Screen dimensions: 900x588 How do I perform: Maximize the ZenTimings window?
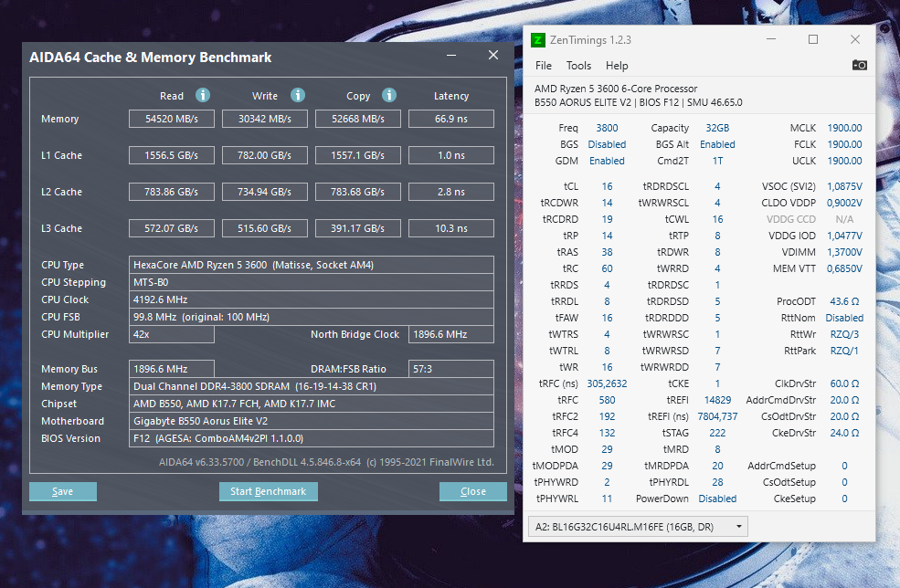pos(813,39)
